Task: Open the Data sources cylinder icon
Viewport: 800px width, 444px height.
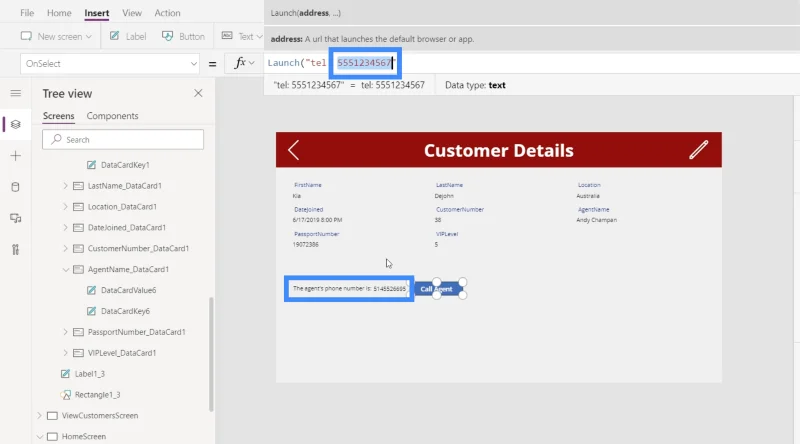Action: [16, 187]
